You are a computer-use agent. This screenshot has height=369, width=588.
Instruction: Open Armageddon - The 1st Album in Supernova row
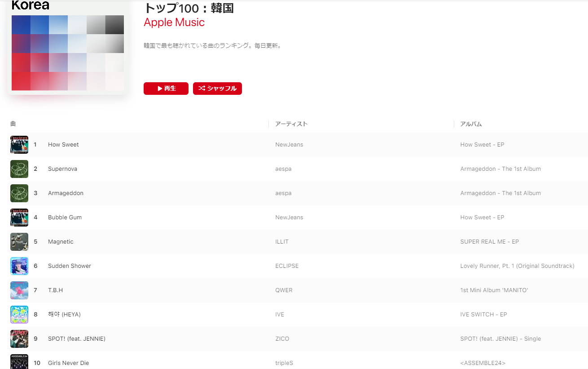pos(500,169)
